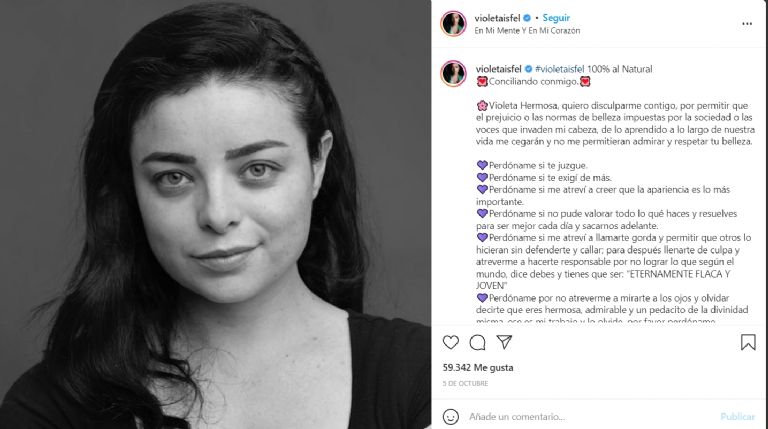Follow the account with Seguir
Screen dimensions: 768x429
[556, 18]
